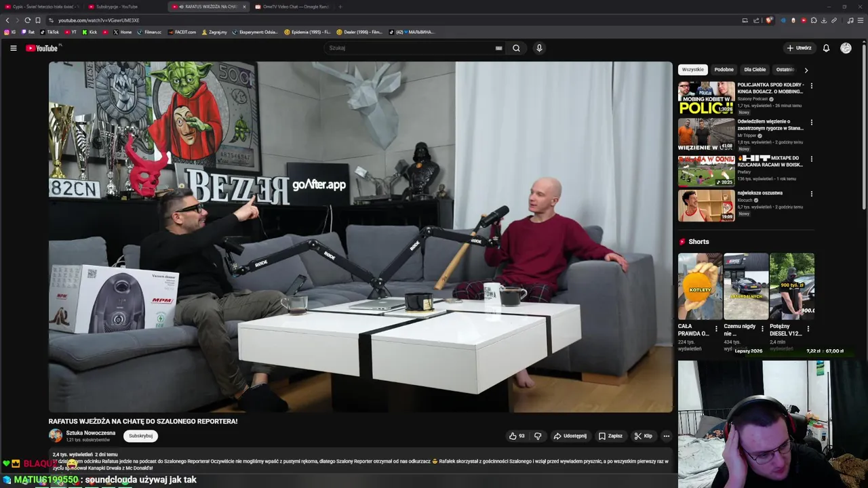This screenshot has width=868, height=488.
Task: Open the Odwiedziłem więzienie video thumbnail
Action: coord(706,134)
